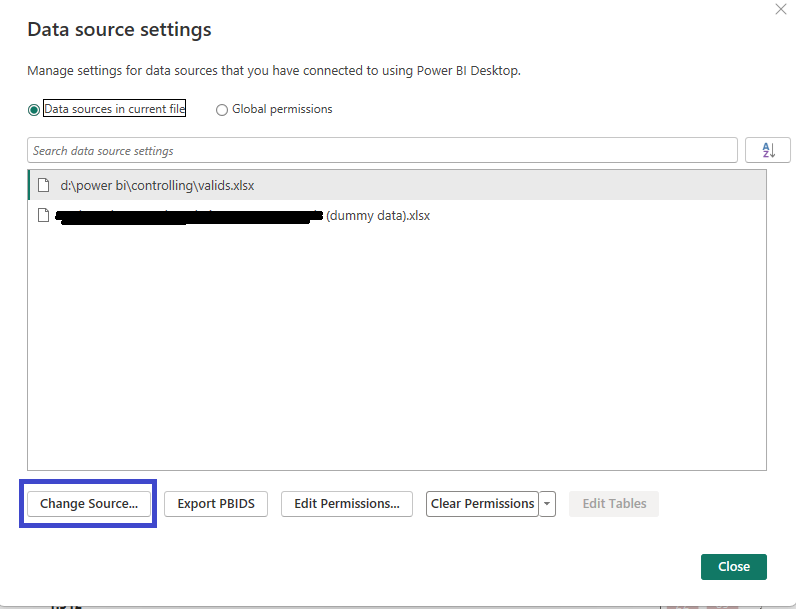Click the A-Z sort icon button
This screenshot has width=796, height=609.
(x=768, y=150)
